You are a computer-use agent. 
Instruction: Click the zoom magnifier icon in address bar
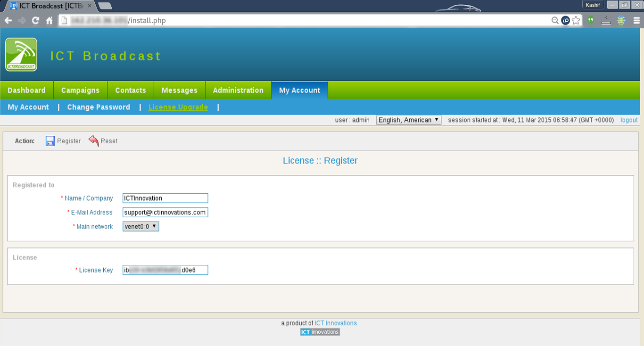(555, 20)
